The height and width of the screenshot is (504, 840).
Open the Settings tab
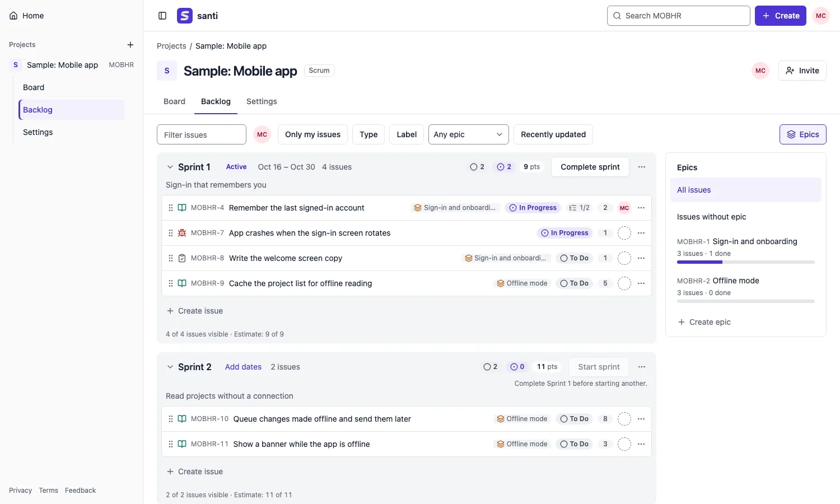click(262, 101)
